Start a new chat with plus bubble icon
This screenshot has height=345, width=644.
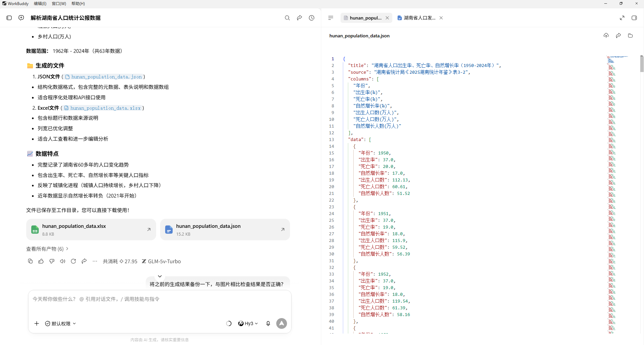(x=21, y=18)
